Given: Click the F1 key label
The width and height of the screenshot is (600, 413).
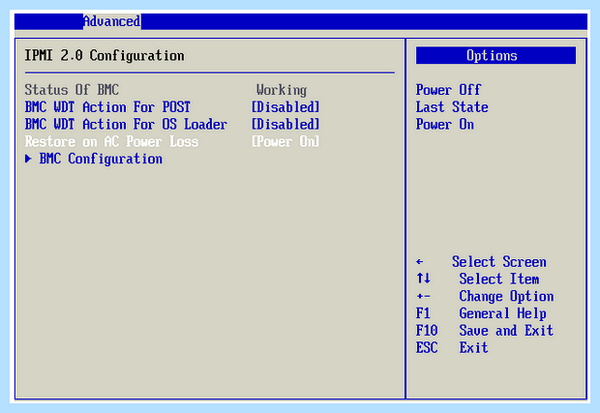Looking at the screenshot, I should point(423,313).
